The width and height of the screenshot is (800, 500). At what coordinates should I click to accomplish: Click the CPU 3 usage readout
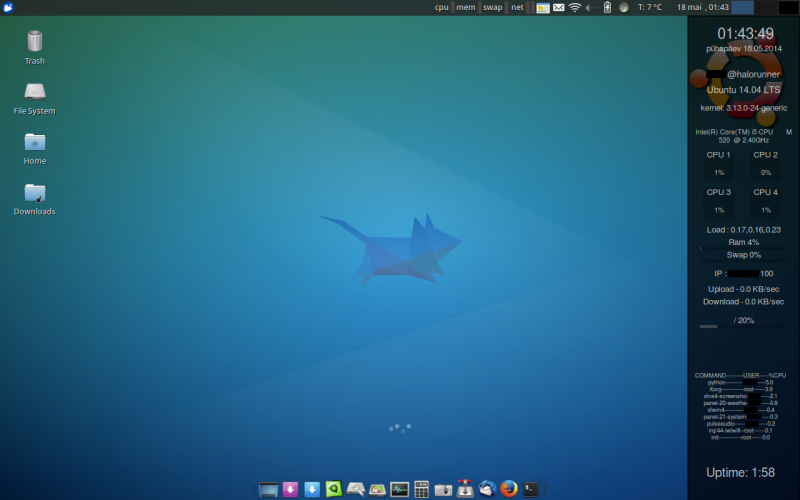[x=718, y=201]
